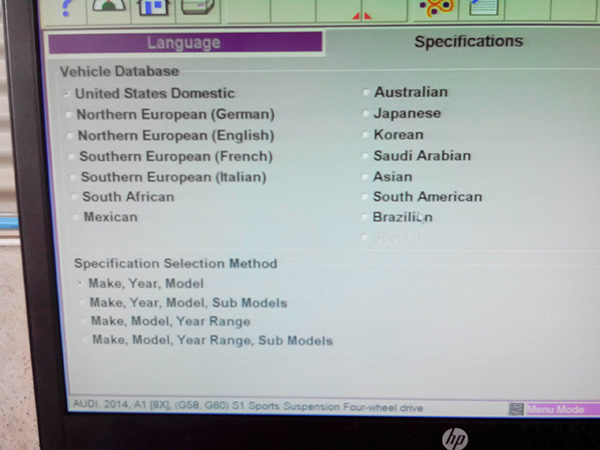
Task: Go to the home screen house icon
Action: pyautogui.click(x=153, y=8)
